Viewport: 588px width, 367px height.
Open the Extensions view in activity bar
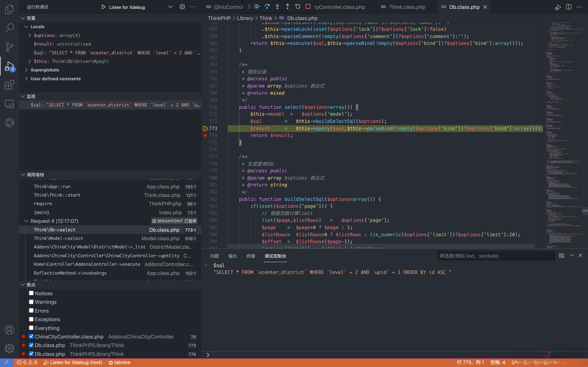click(9, 85)
